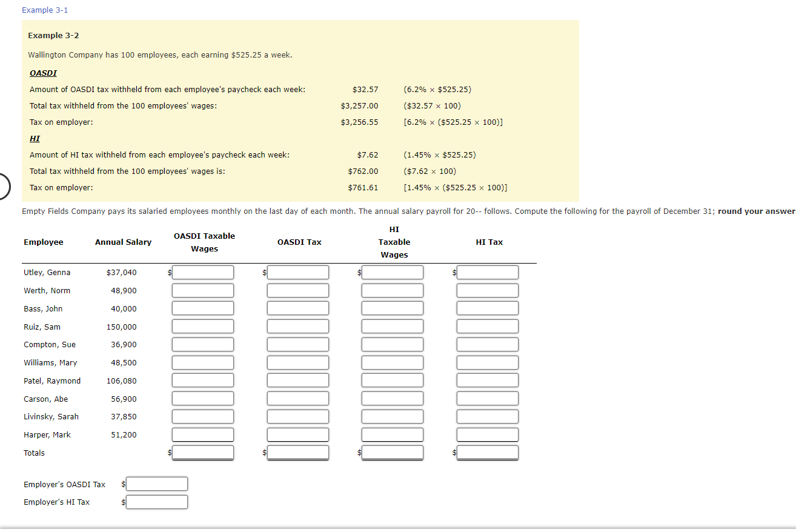Click the 150,000 annual salary value
The height and width of the screenshot is (532, 796).
point(121,327)
